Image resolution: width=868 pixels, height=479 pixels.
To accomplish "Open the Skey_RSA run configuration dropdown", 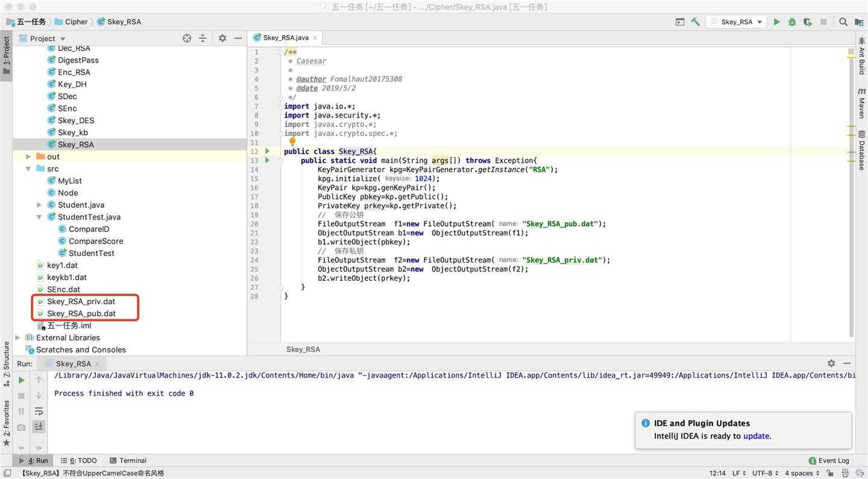I will click(737, 22).
